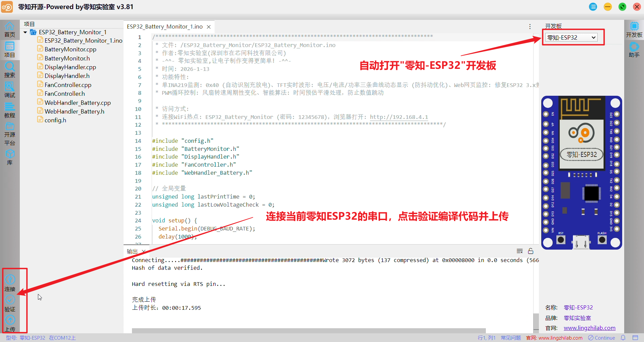Open BatteryMonitor.h file
This screenshot has width=644, height=342.
tap(64, 58)
